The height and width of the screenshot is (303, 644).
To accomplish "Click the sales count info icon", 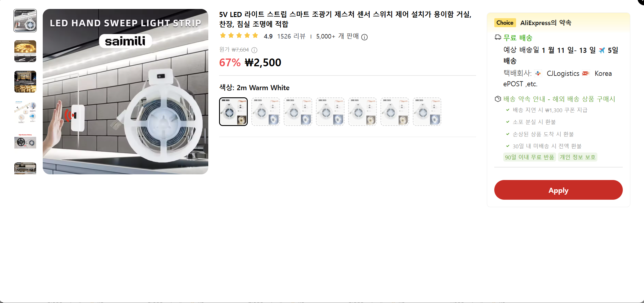I will (x=364, y=37).
